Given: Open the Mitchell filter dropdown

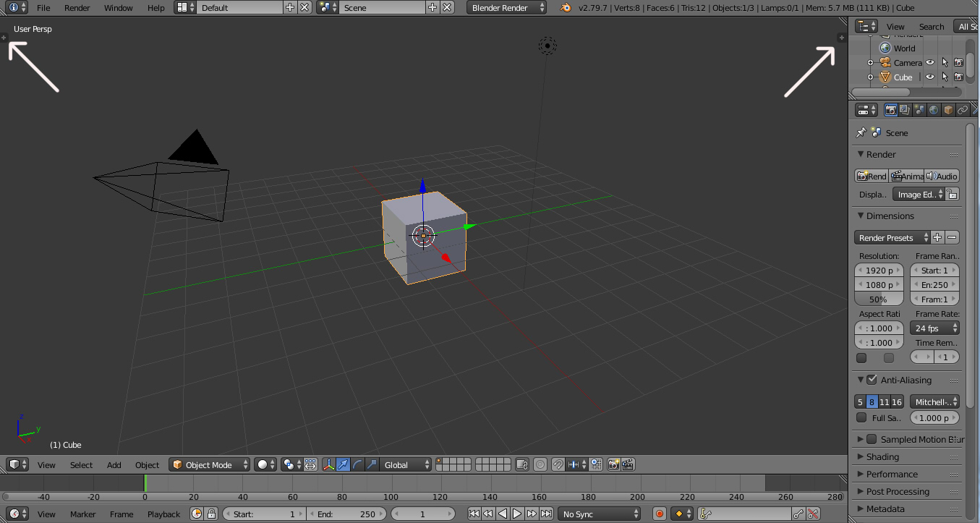Looking at the screenshot, I should point(934,401).
